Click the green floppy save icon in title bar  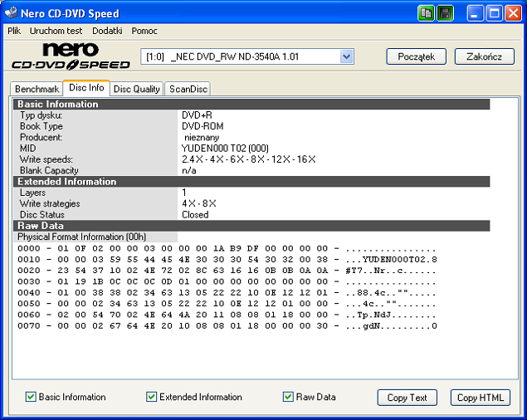pos(446,13)
